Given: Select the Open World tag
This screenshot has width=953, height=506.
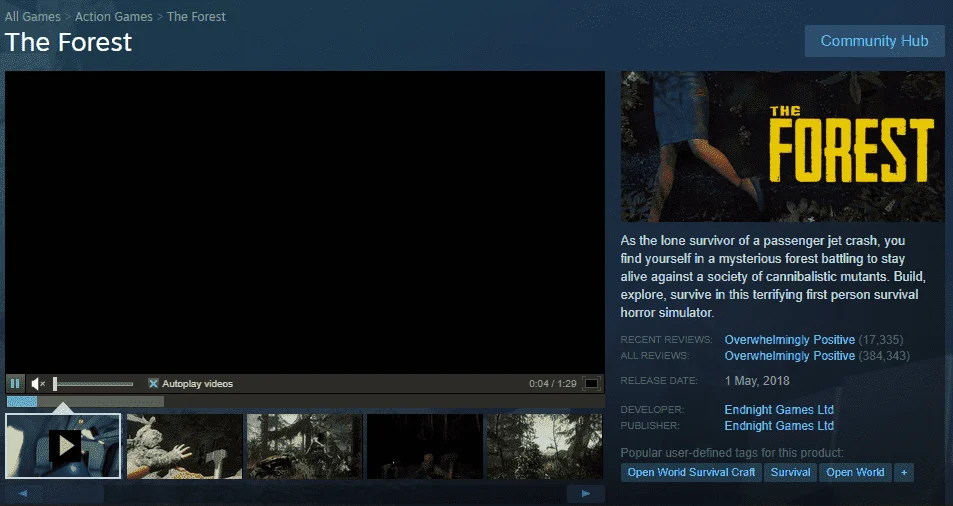Looking at the screenshot, I should point(855,472).
